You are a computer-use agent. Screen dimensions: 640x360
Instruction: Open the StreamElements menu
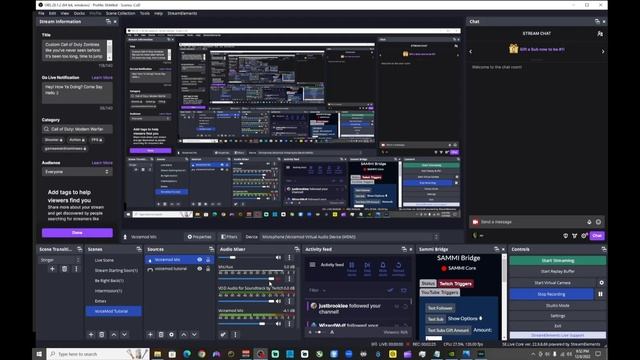point(182,13)
